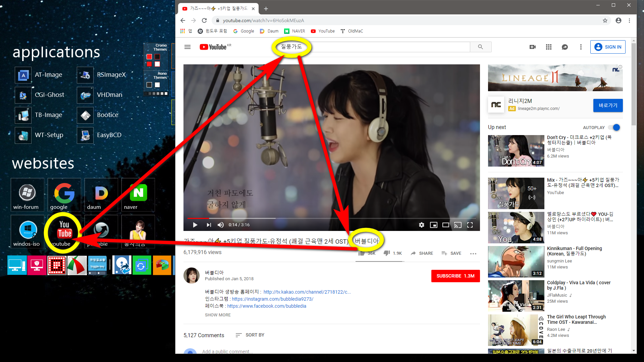Image resolution: width=644 pixels, height=362 pixels.
Task: Expand description with SHOW MORE
Action: pos(218,315)
